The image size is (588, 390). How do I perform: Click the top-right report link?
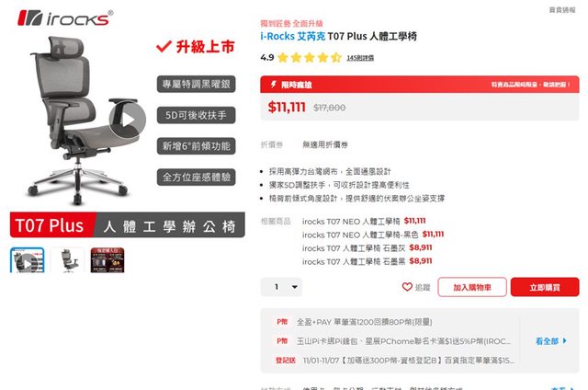561,10
